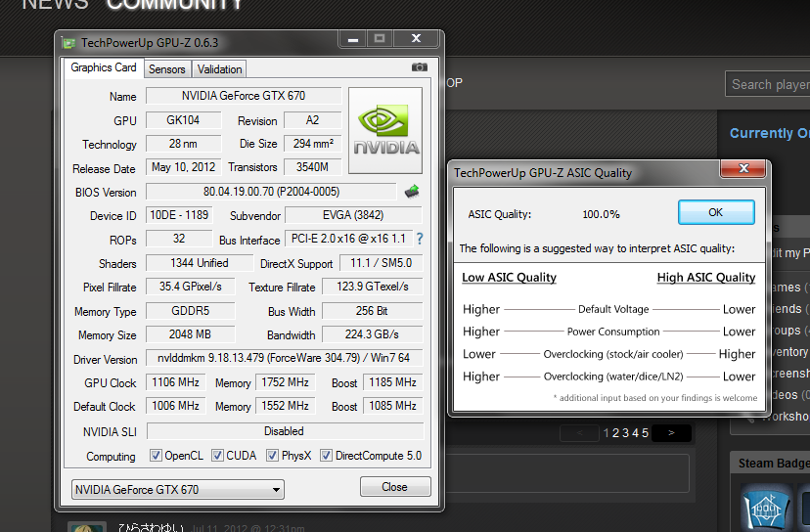Click the NVIDIA logo image
The width and height of the screenshot is (810, 532).
385,132
